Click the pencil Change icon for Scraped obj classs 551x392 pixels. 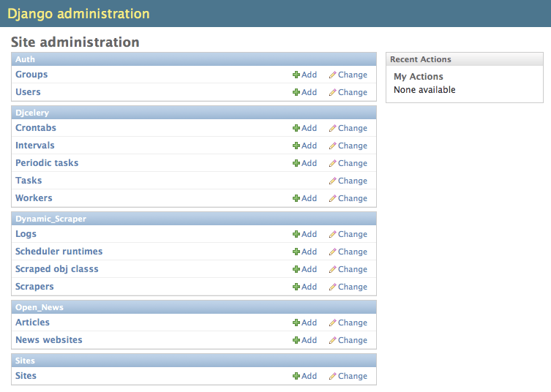[332, 269]
